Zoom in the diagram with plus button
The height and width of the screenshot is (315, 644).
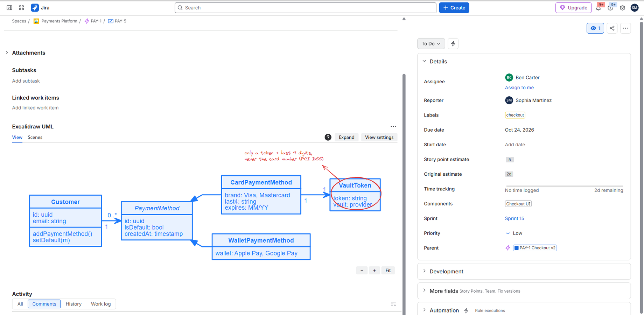pyautogui.click(x=374, y=271)
